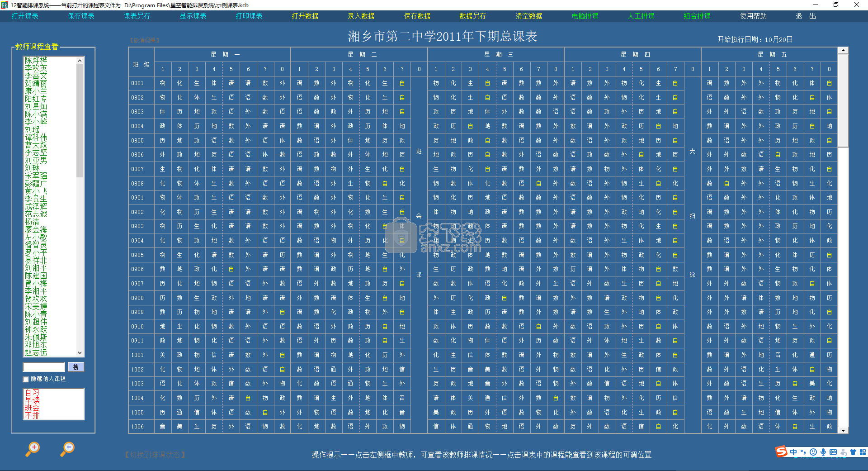Select teacher 赵志远 in the list
This screenshot has height=471, width=868.
[x=36, y=352]
